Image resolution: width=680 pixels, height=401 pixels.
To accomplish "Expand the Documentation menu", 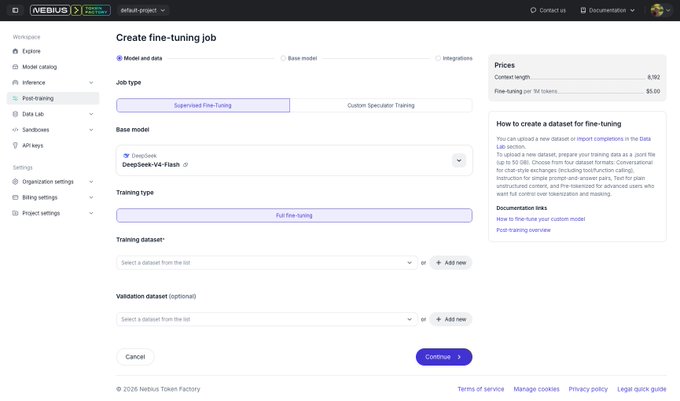I will (x=632, y=10).
